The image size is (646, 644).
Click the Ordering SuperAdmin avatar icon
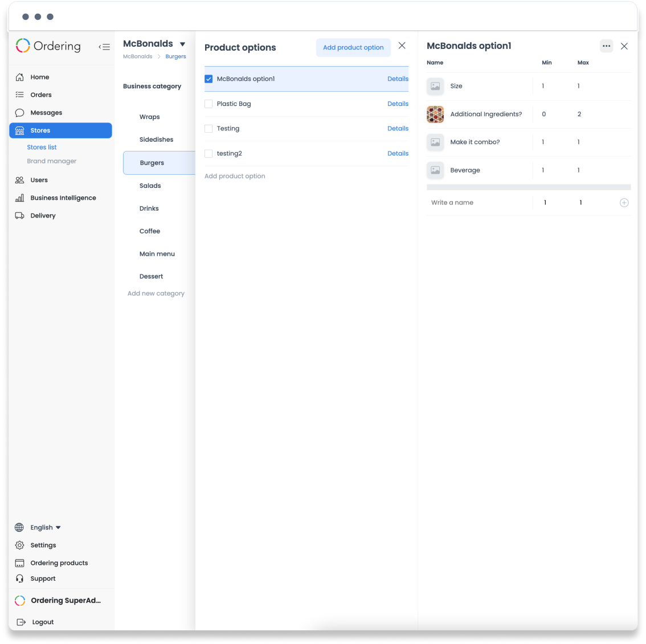click(x=20, y=600)
